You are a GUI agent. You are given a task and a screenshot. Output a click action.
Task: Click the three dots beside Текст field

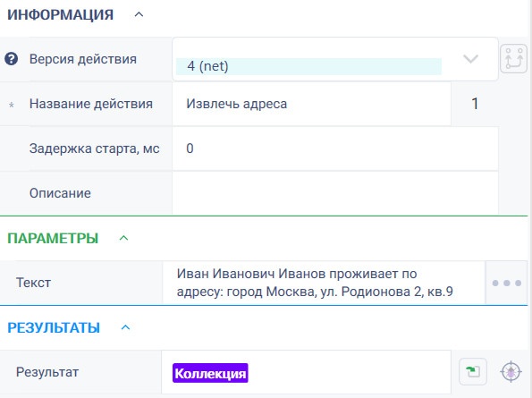pyautogui.click(x=507, y=283)
